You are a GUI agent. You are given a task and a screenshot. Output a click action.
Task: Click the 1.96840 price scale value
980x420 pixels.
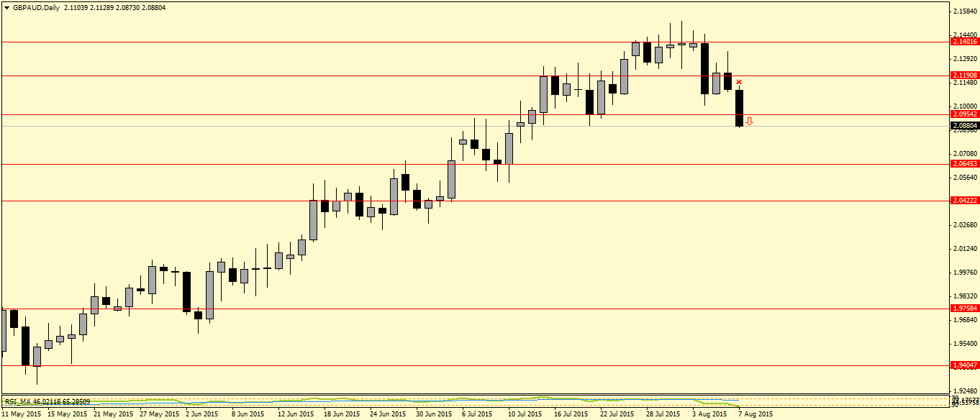tap(963, 319)
